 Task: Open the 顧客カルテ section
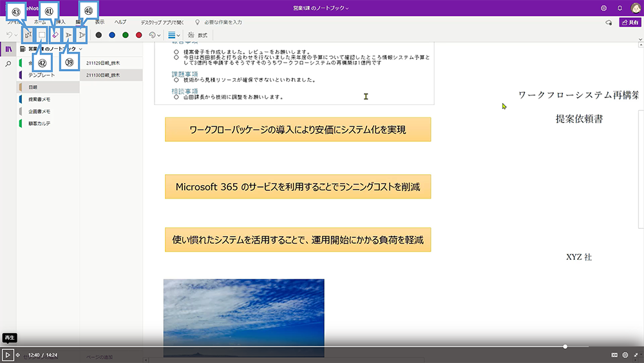(x=48, y=123)
